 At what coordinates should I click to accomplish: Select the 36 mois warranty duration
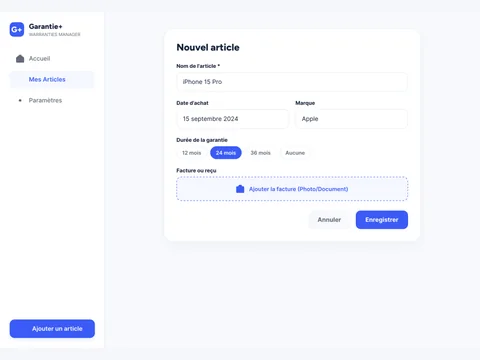(x=261, y=153)
